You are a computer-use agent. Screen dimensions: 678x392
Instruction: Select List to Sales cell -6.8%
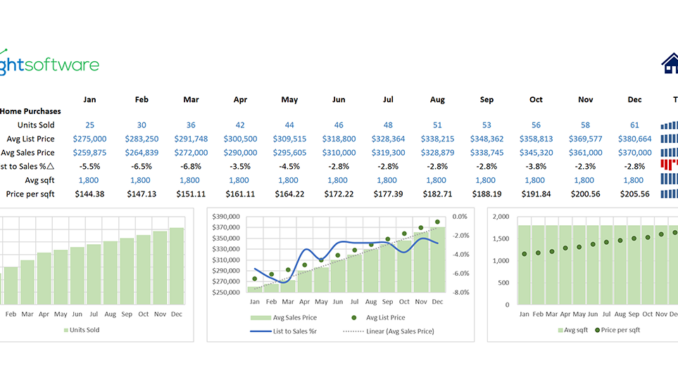pyautogui.click(x=191, y=166)
